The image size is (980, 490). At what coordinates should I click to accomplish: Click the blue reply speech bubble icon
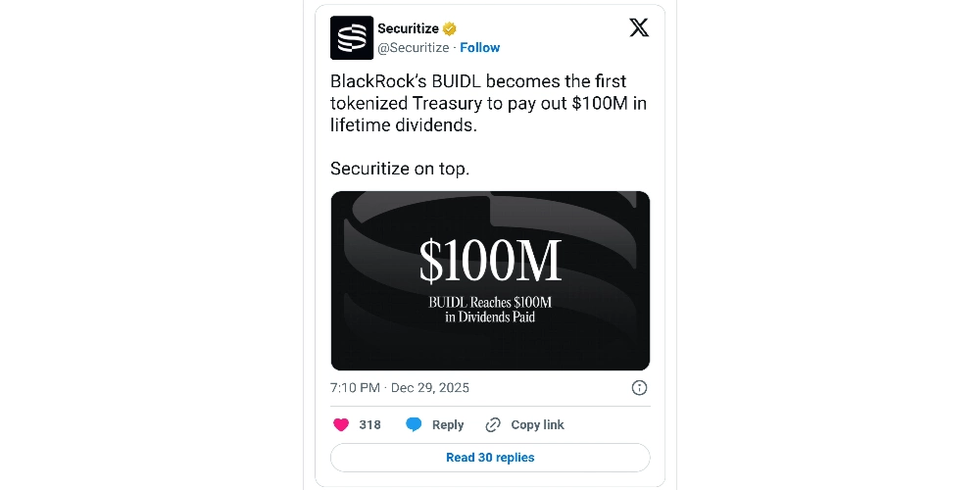(415, 424)
